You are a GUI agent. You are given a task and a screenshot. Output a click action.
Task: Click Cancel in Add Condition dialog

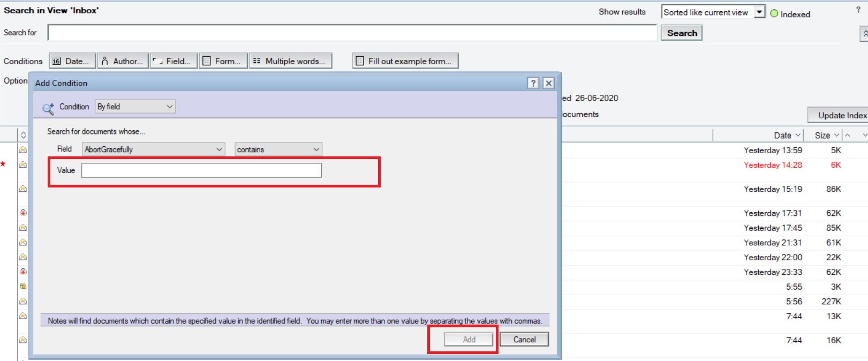tap(524, 340)
